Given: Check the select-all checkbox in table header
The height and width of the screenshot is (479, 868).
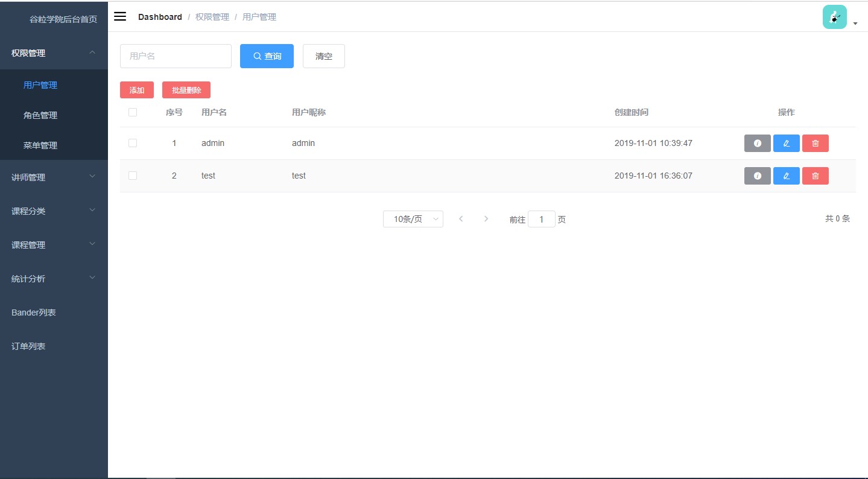Looking at the screenshot, I should (133, 112).
